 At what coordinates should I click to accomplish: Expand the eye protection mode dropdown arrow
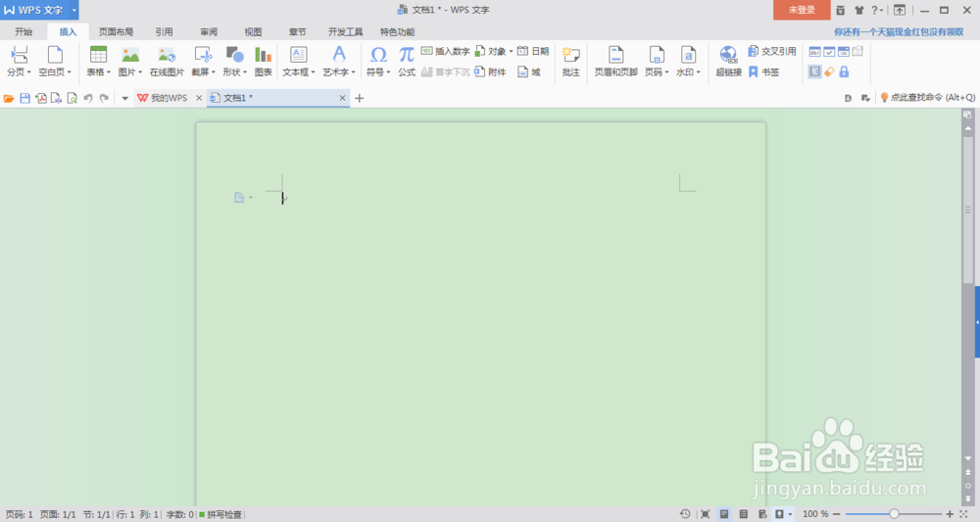[790, 514]
